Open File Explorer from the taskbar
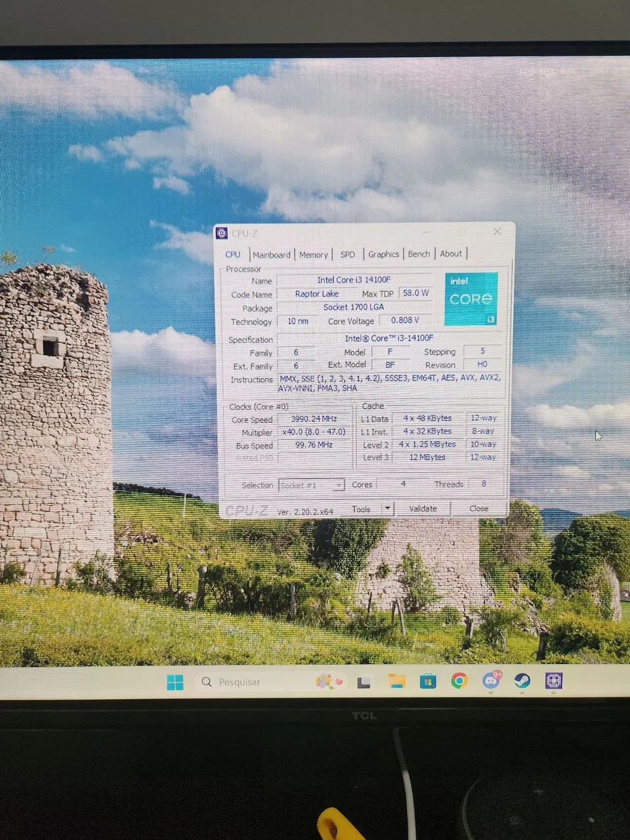This screenshot has height=840, width=630. coord(396,681)
